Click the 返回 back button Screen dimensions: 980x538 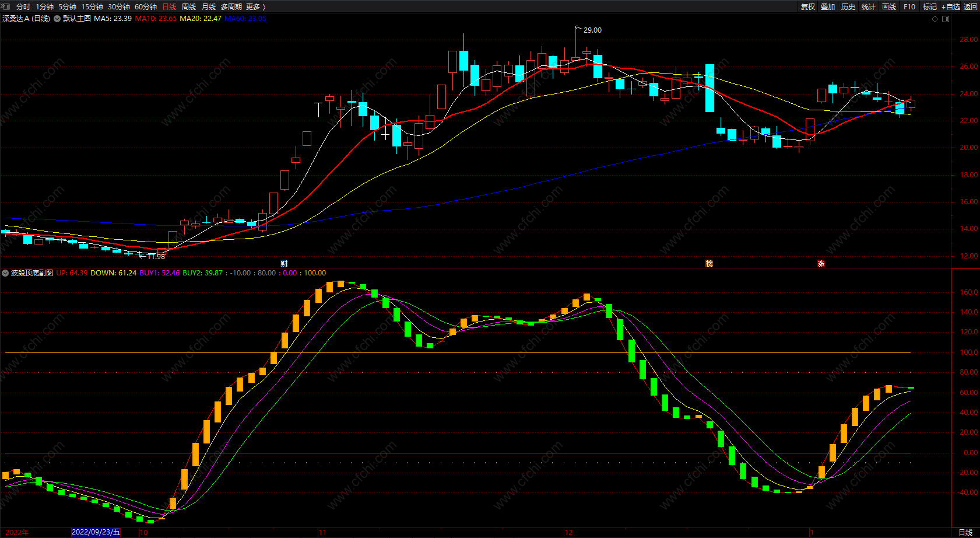pyautogui.click(x=971, y=6)
